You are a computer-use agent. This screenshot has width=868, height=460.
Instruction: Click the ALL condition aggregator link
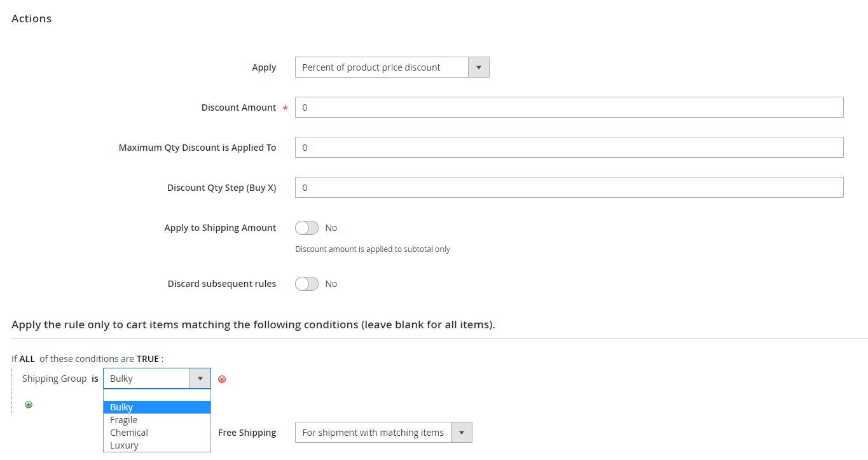click(27, 359)
